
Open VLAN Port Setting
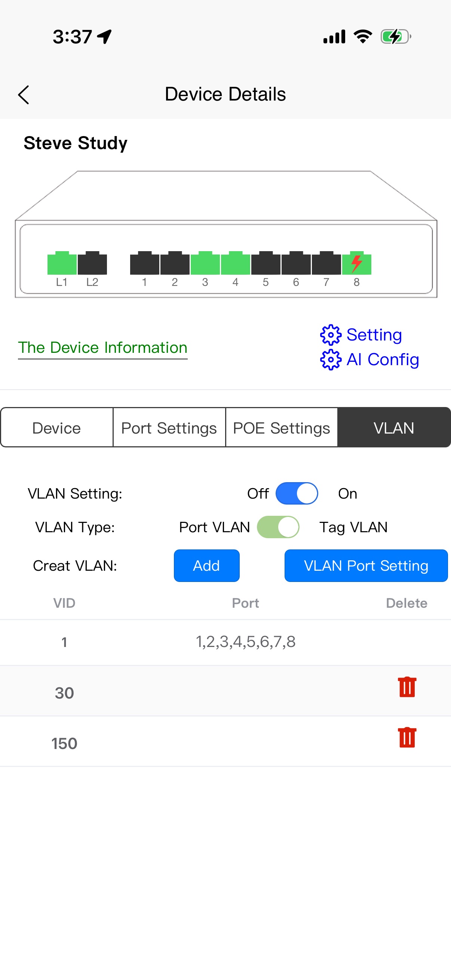click(x=366, y=566)
